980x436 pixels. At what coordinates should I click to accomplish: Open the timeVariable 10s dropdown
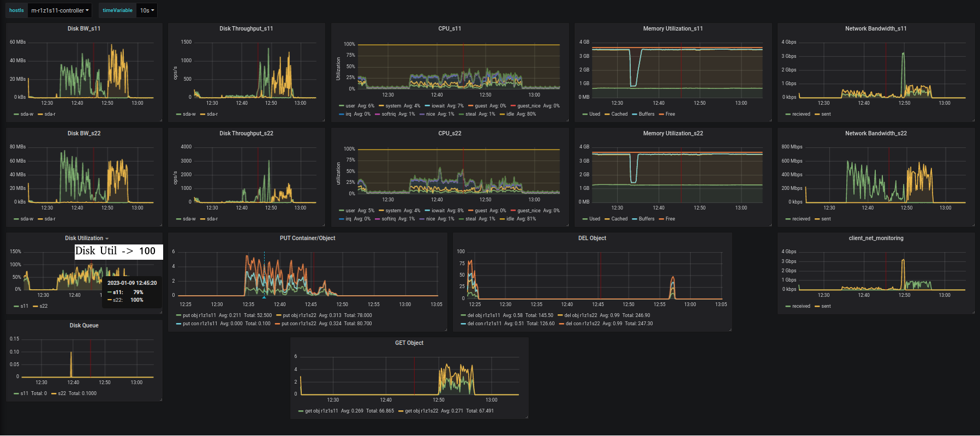pos(147,10)
